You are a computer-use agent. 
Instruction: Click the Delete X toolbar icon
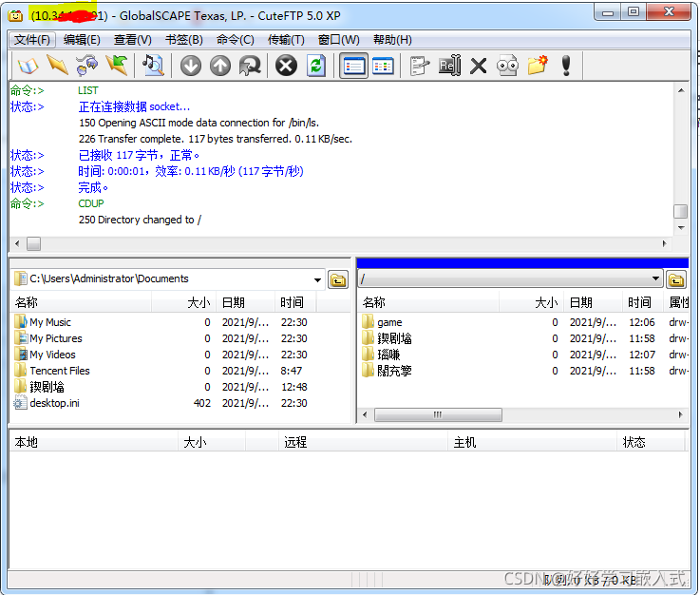(x=478, y=67)
